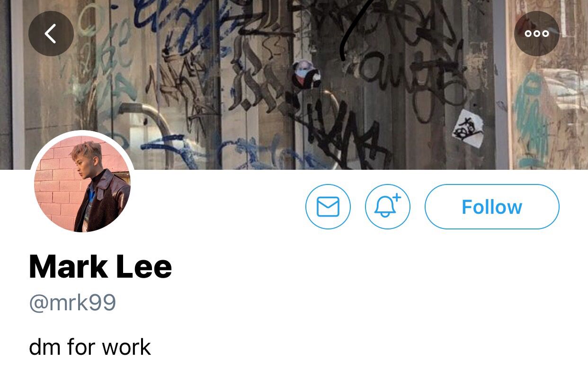
Task: Click the blue-outlined Follow pill button
Action: 492,207
